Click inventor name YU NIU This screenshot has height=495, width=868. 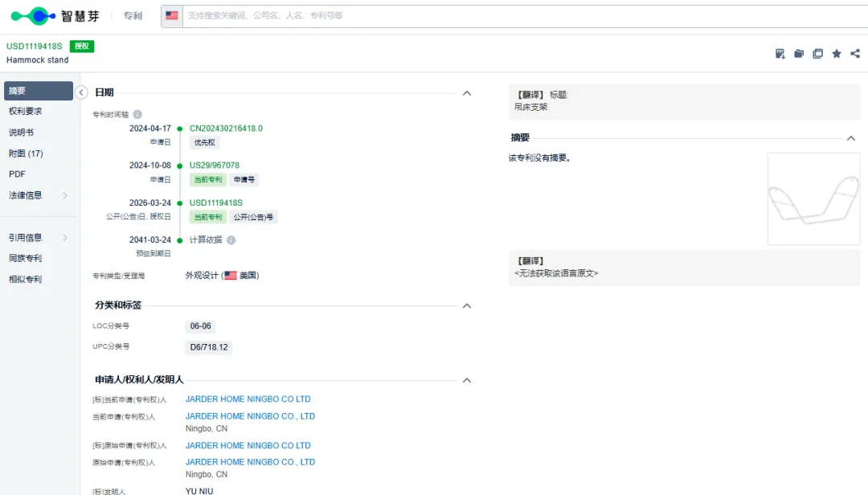click(199, 491)
